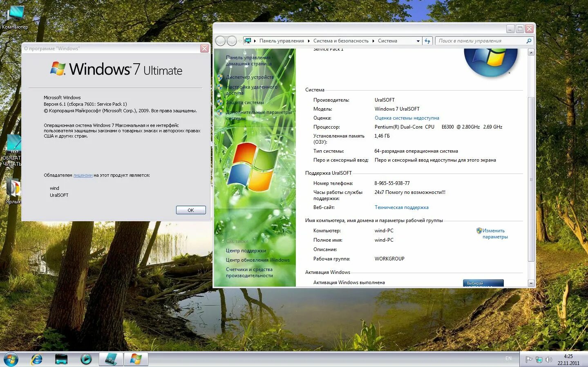Click the лицензии link in About Windows
588x367 pixels.
click(83, 175)
